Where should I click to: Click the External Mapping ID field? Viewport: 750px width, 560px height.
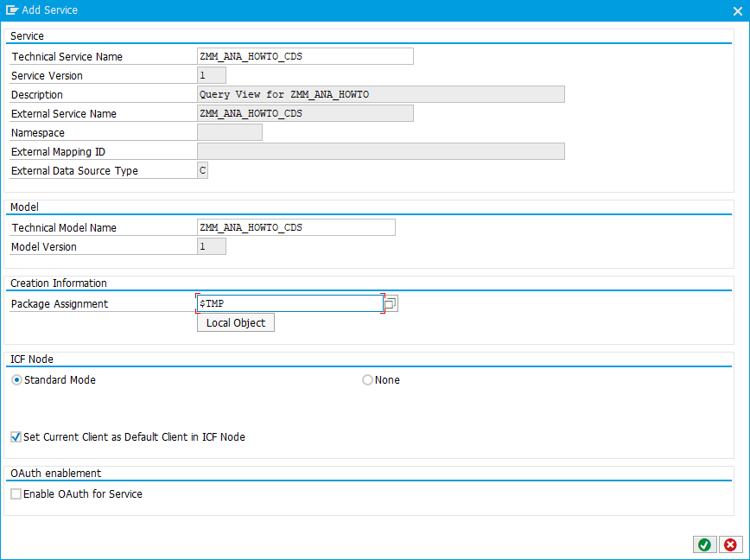click(x=381, y=151)
